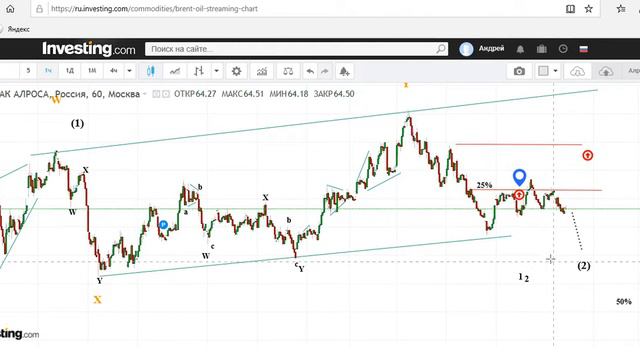Expand the chart layout dropdown arrow
This screenshot has height=360, width=640.
tap(556, 71)
